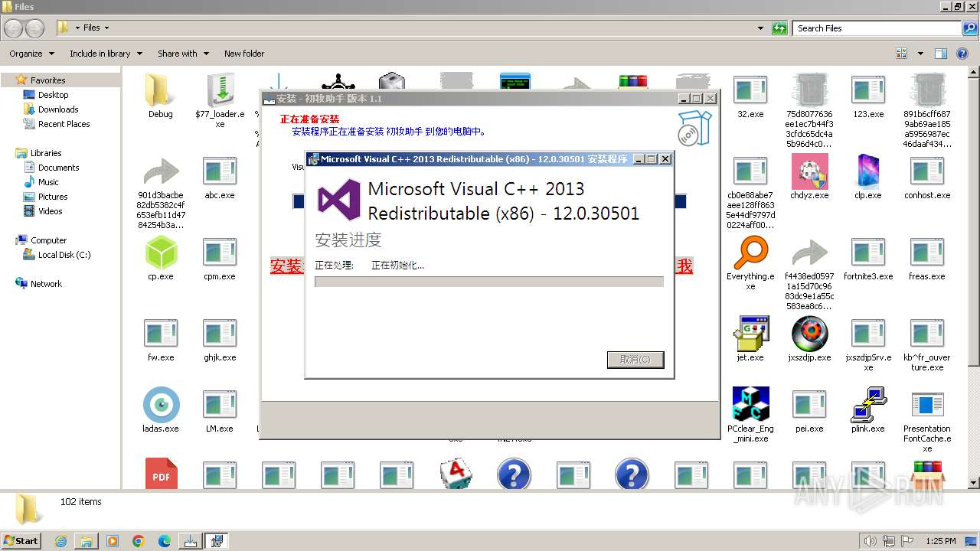The height and width of the screenshot is (551, 980).
Task: Select the fortnite3.exe file icon
Action: pos(868,253)
